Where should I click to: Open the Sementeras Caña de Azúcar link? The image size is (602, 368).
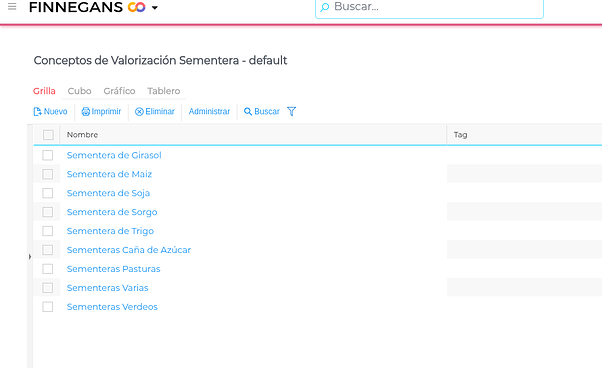pyautogui.click(x=129, y=250)
